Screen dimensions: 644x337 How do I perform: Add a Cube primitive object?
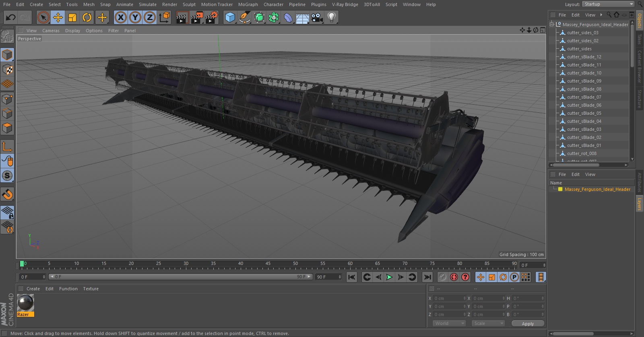(x=230, y=17)
